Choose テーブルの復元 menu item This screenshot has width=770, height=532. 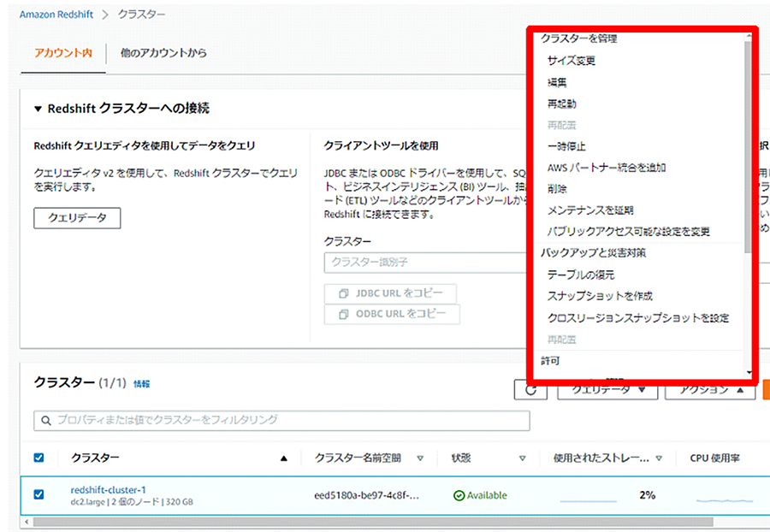click(x=581, y=275)
